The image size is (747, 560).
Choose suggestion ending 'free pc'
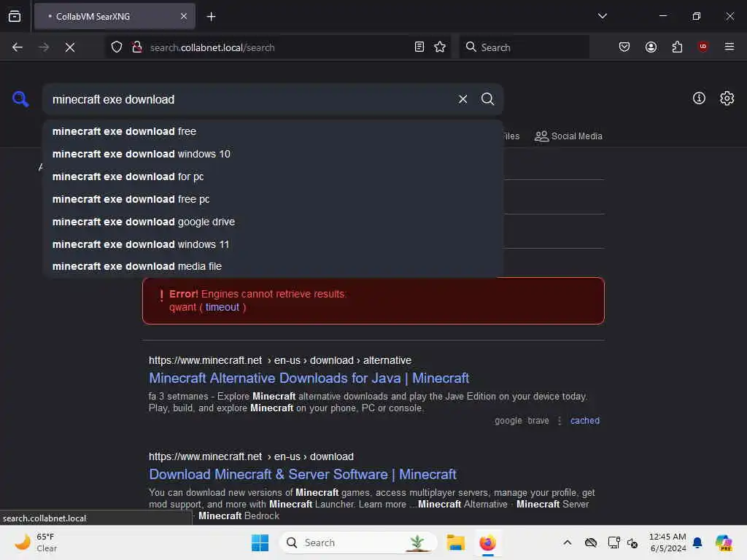pos(273,199)
